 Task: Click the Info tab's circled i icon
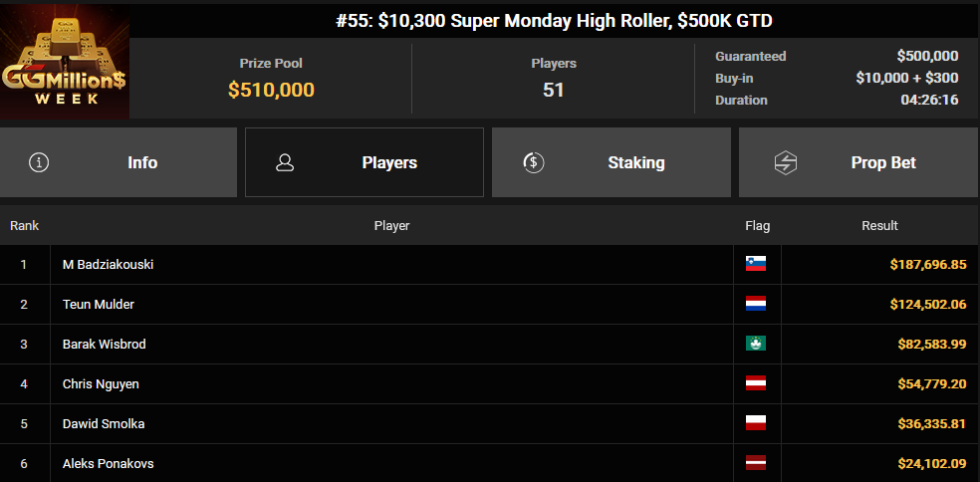39,162
